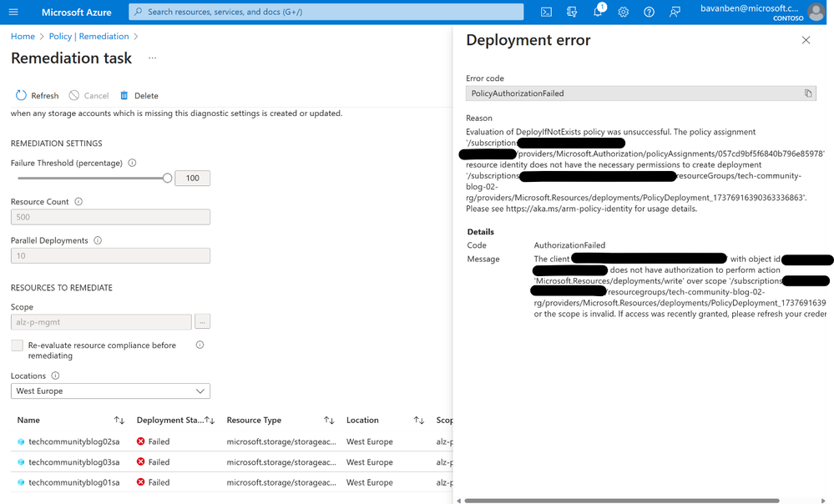Click the 'Deployment error' panel heading

click(x=528, y=40)
